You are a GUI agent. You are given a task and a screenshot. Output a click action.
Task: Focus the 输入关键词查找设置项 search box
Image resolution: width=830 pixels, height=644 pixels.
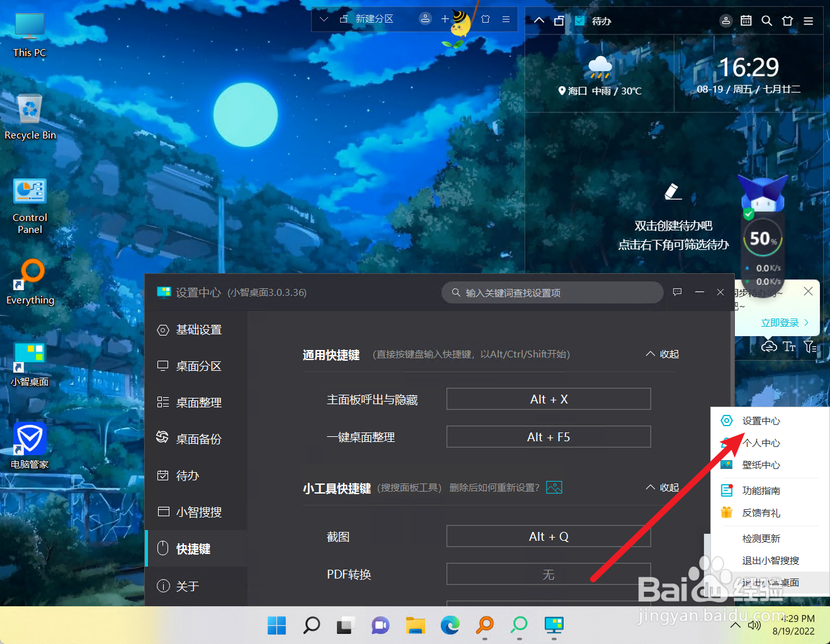[552, 293]
